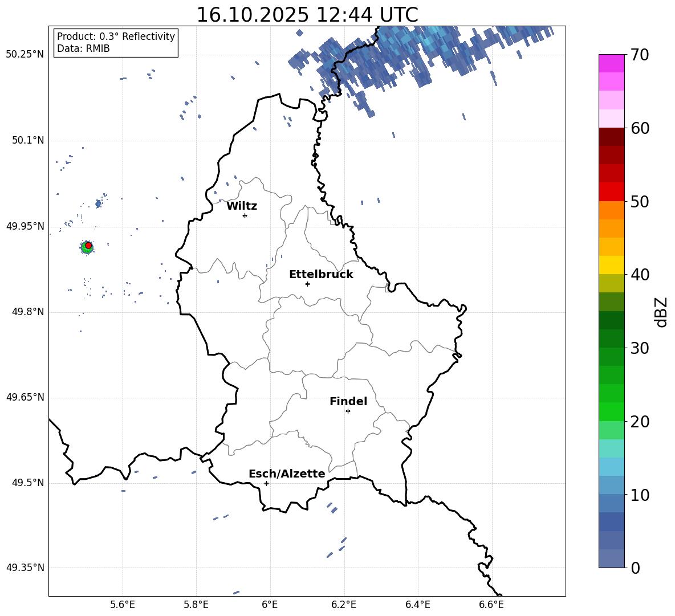The height and width of the screenshot is (616, 675).
Task: Click the Findel city label
Action: (x=348, y=401)
